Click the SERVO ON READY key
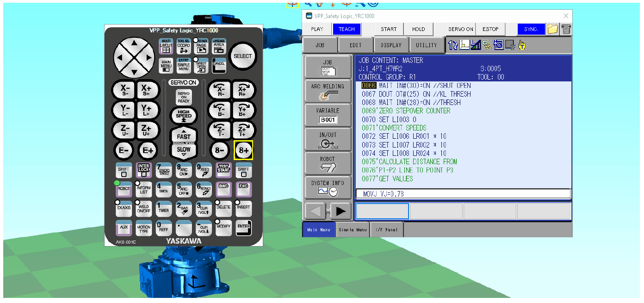This screenshot has height=303, width=644. (184, 97)
